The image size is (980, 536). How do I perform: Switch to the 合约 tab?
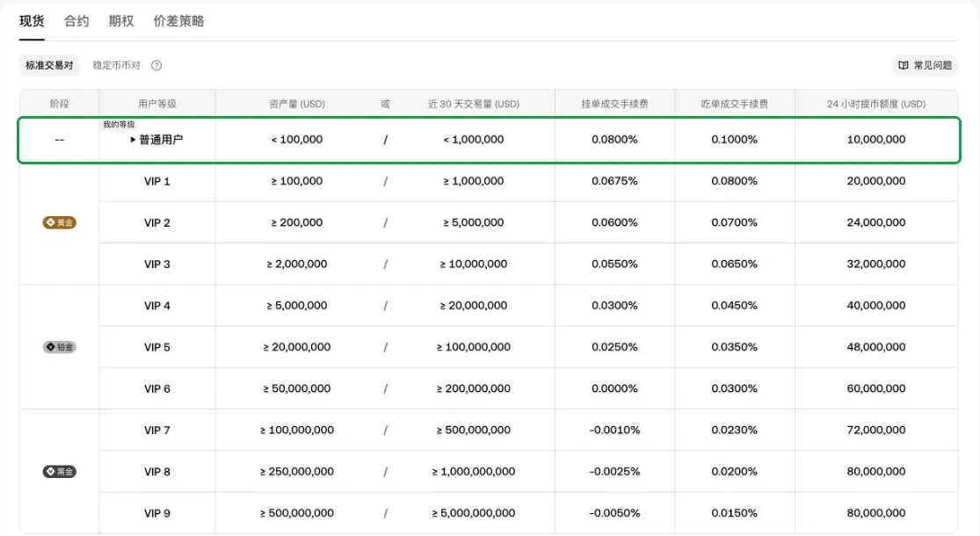[76, 21]
